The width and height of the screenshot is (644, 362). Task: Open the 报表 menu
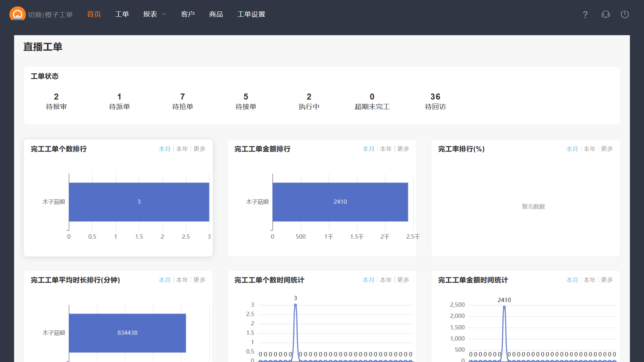tap(150, 14)
